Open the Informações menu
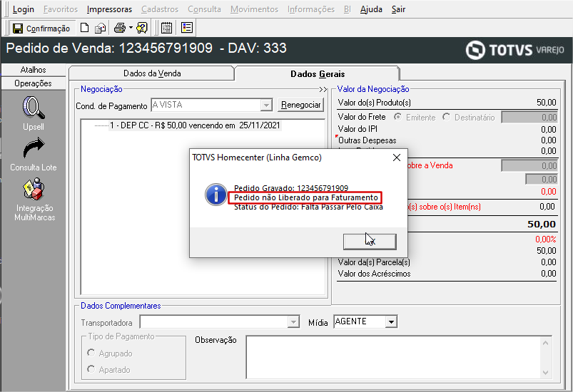This screenshot has width=573, height=392. pyautogui.click(x=310, y=9)
